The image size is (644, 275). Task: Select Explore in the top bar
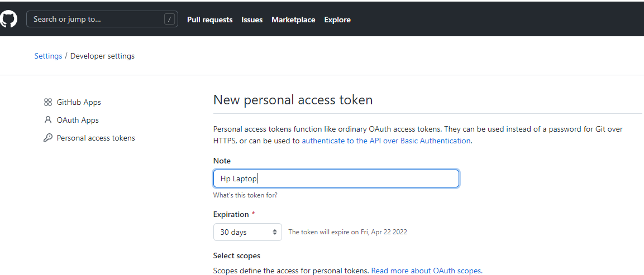coord(337,20)
